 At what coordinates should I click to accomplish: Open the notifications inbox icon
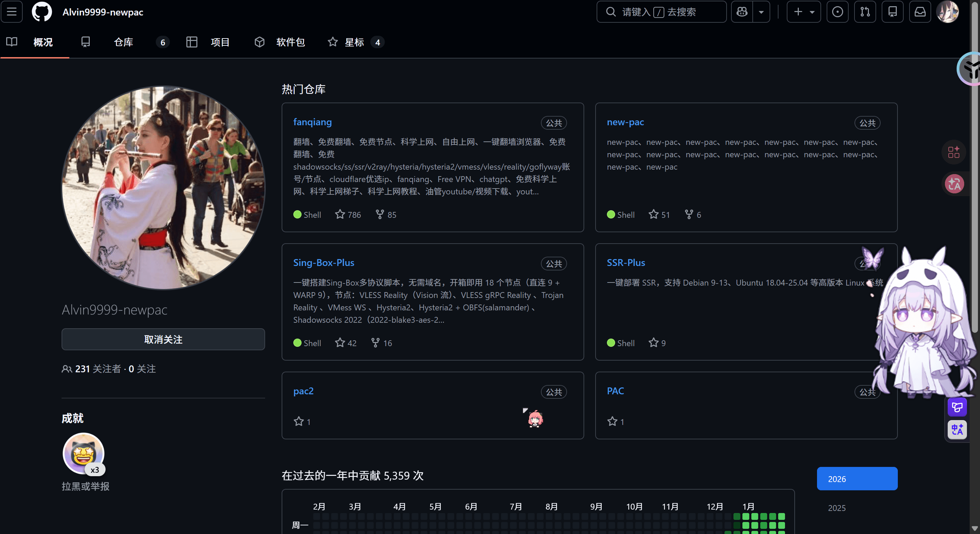click(920, 12)
